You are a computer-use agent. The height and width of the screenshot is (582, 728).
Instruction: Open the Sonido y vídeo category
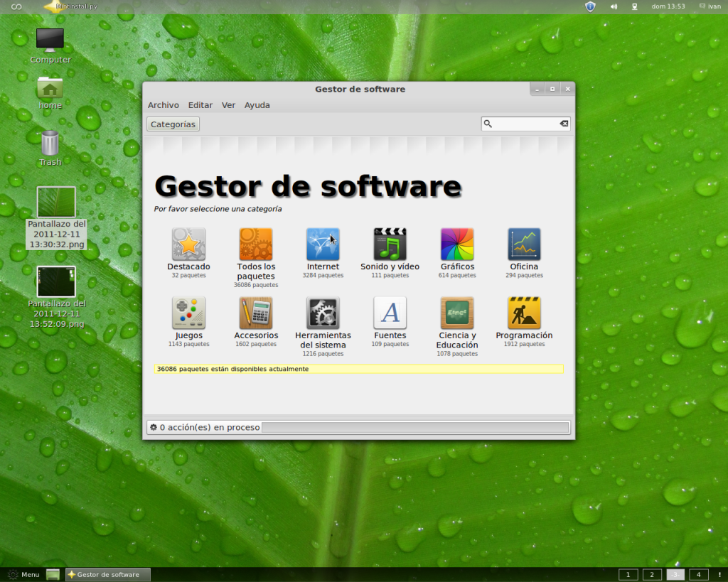click(x=390, y=242)
